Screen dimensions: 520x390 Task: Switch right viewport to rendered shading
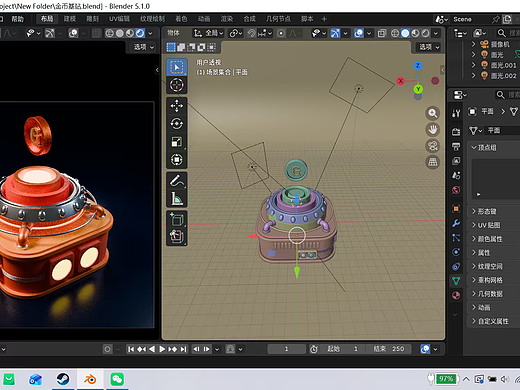coord(426,33)
